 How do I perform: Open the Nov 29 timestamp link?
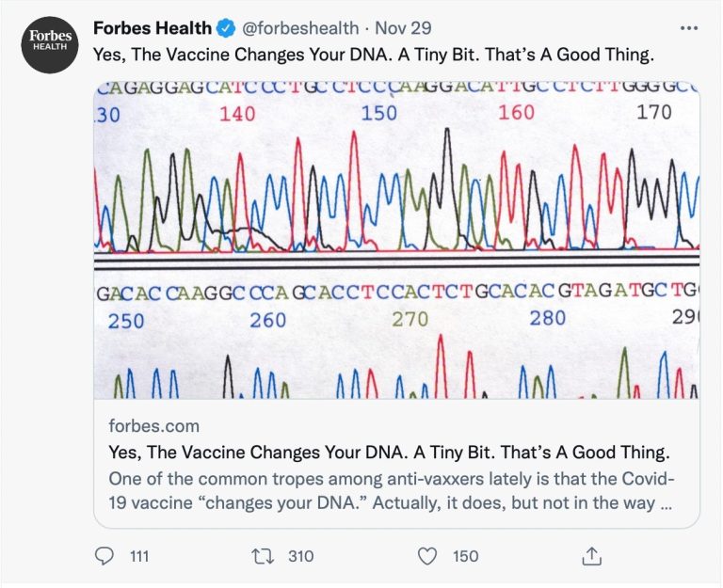pos(406,28)
